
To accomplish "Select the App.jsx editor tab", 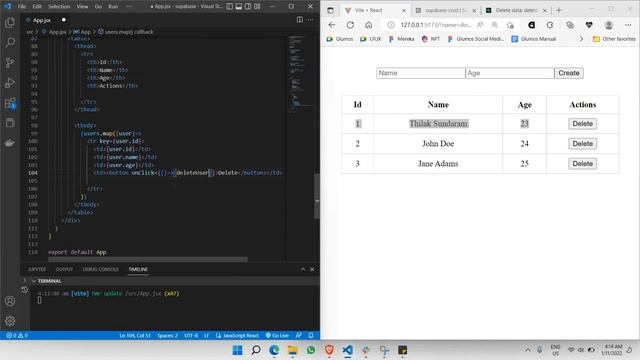I will [x=42, y=20].
